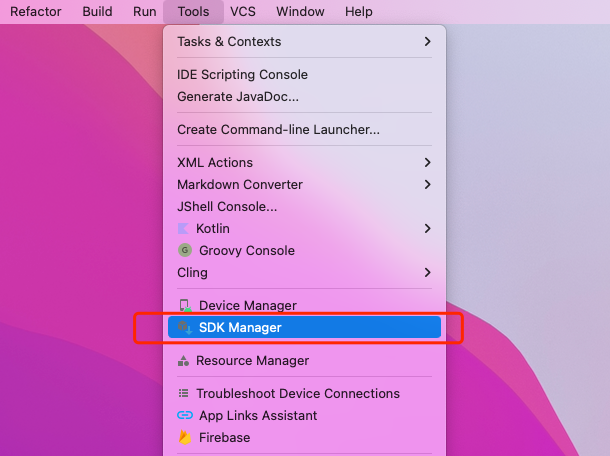Choose Generate JavaDoc... entry
The width and height of the screenshot is (610, 456).
point(238,96)
